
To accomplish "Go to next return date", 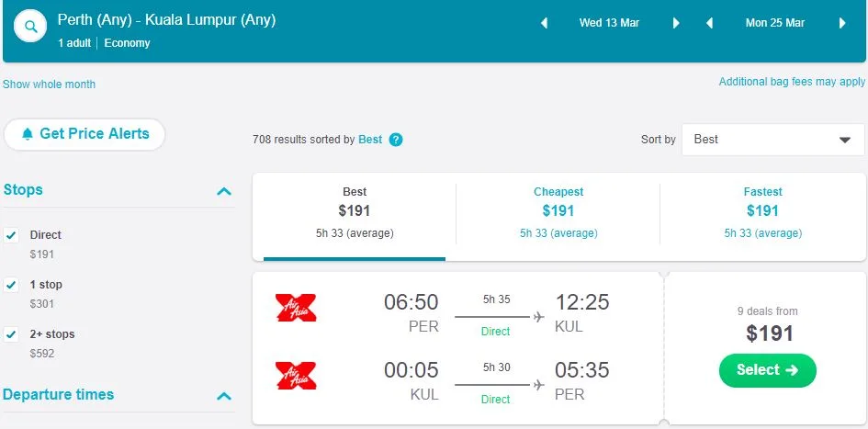I will [842, 23].
